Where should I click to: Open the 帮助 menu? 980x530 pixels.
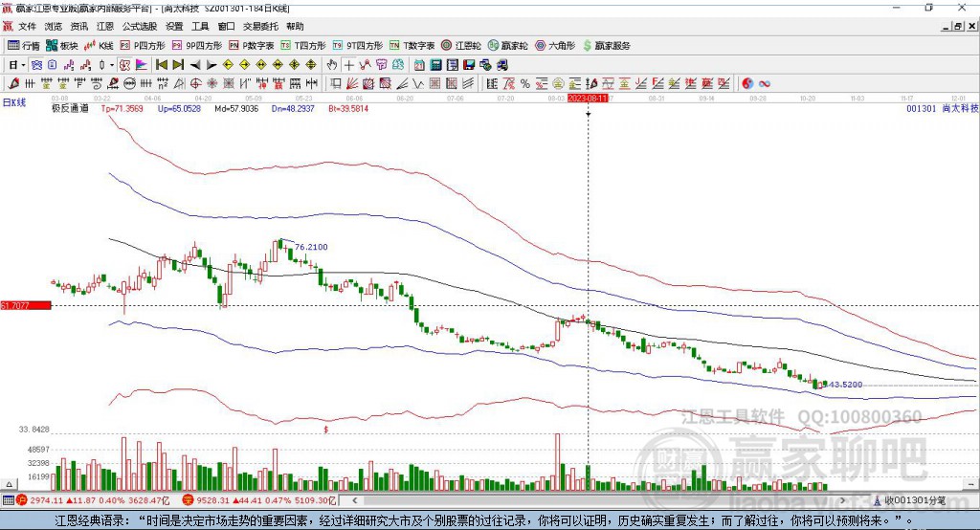295,26
